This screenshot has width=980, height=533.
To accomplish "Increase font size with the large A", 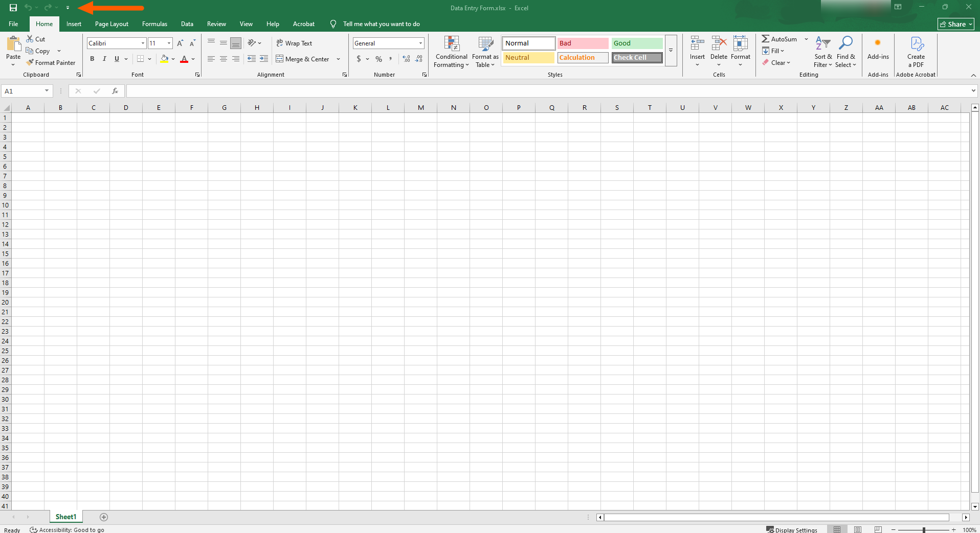I will 180,43.
